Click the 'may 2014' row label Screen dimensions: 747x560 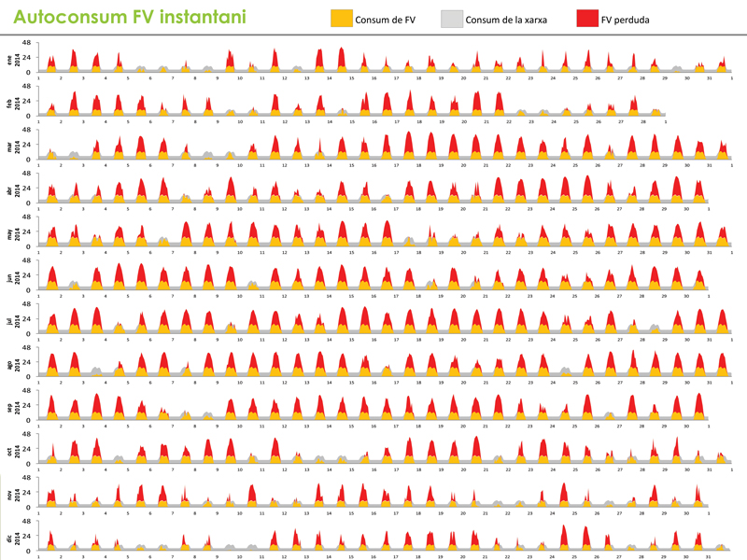point(13,233)
